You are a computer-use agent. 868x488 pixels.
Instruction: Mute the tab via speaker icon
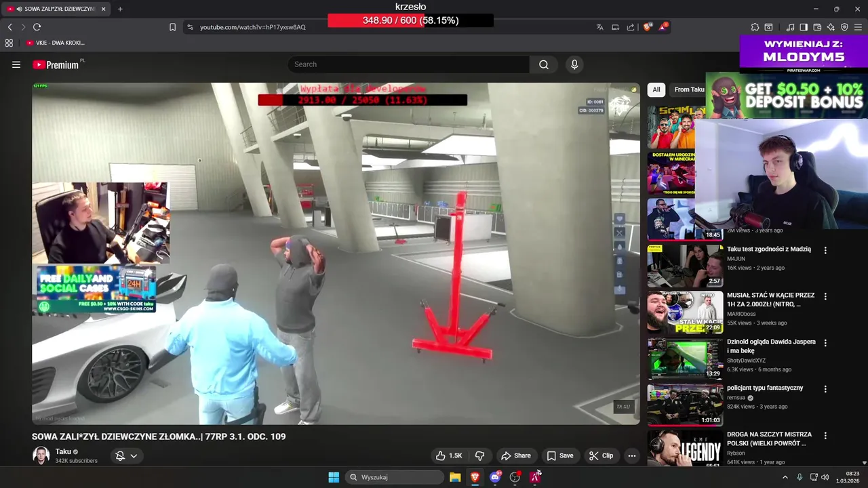point(18,9)
